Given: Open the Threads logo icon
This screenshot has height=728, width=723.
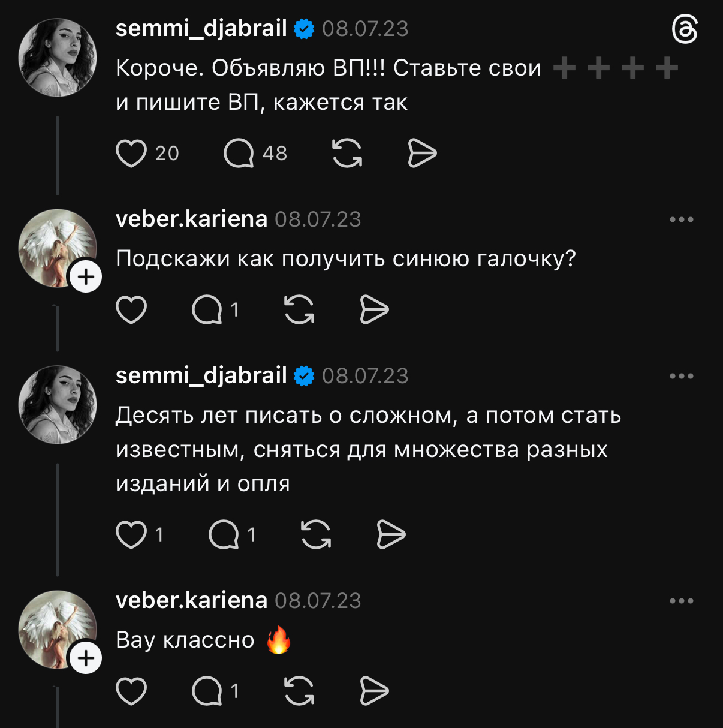Looking at the screenshot, I should [x=685, y=29].
